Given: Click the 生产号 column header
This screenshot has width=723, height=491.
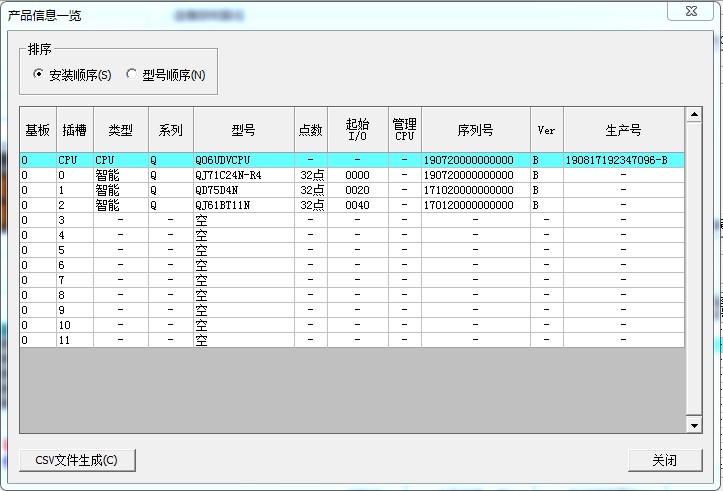Looking at the screenshot, I should coord(623,130).
